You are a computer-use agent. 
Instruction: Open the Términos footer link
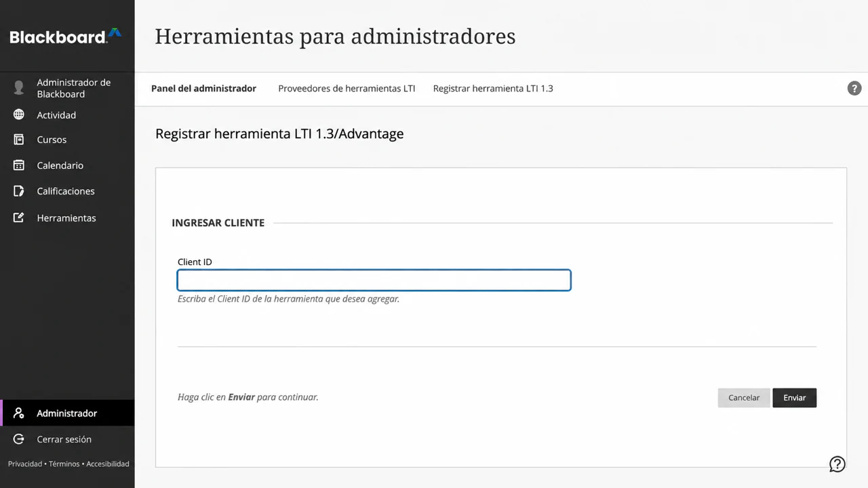click(x=64, y=464)
